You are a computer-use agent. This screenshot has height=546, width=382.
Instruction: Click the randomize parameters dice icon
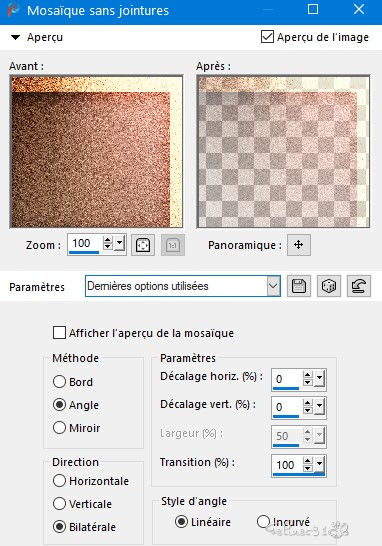point(329,286)
